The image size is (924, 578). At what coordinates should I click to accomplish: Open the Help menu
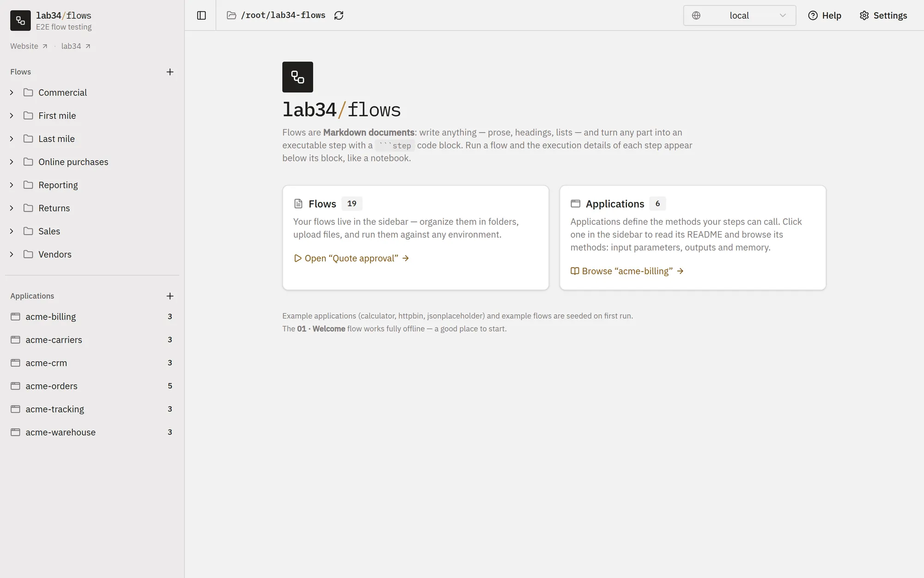825,15
